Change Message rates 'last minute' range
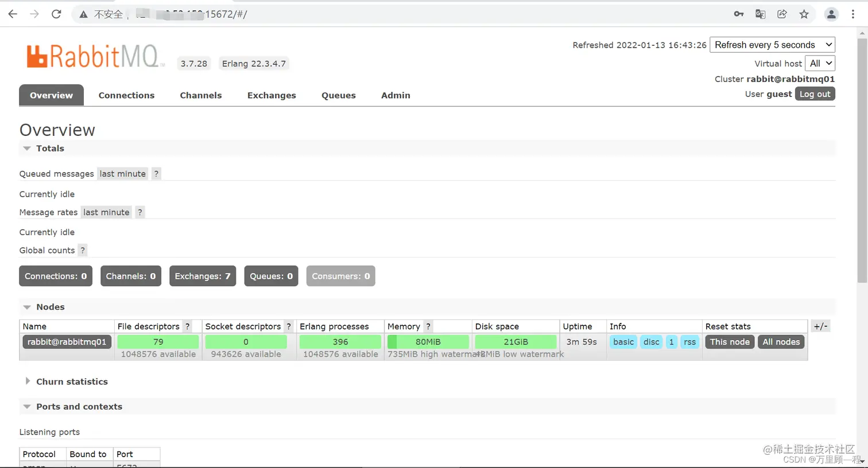Viewport: 868px width, 468px height. (106, 212)
